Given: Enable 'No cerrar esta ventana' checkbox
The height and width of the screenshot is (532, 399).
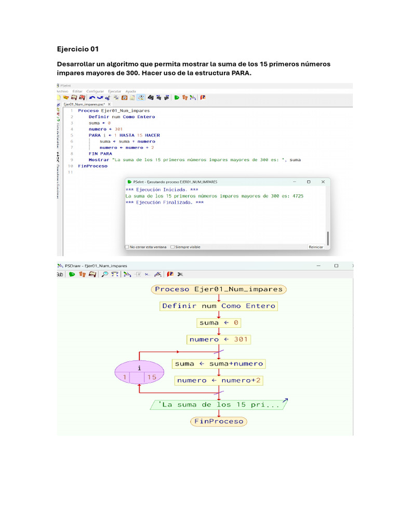Looking at the screenshot, I should point(127,247).
